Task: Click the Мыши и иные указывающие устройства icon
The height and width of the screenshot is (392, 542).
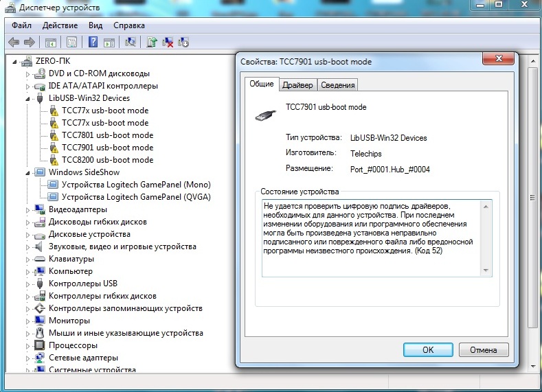Action: point(40,333)
